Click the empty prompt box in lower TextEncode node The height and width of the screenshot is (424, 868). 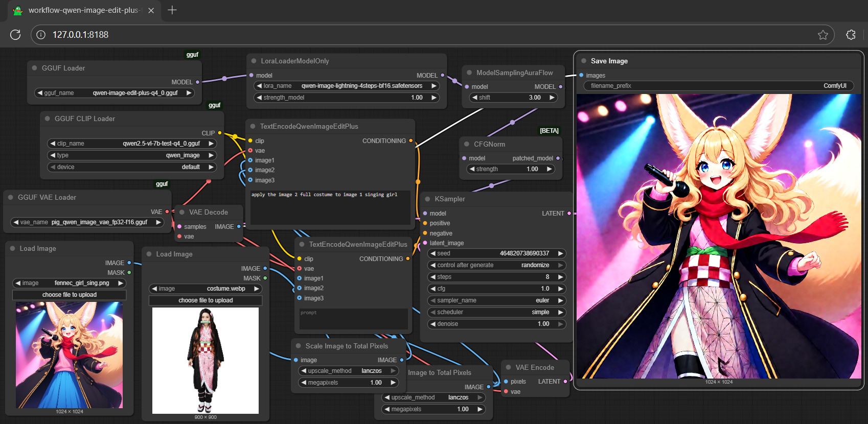coord(354,319)
